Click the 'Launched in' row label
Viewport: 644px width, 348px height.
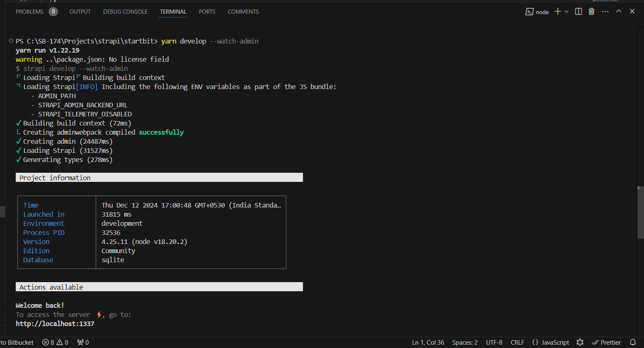pos(44,214)
